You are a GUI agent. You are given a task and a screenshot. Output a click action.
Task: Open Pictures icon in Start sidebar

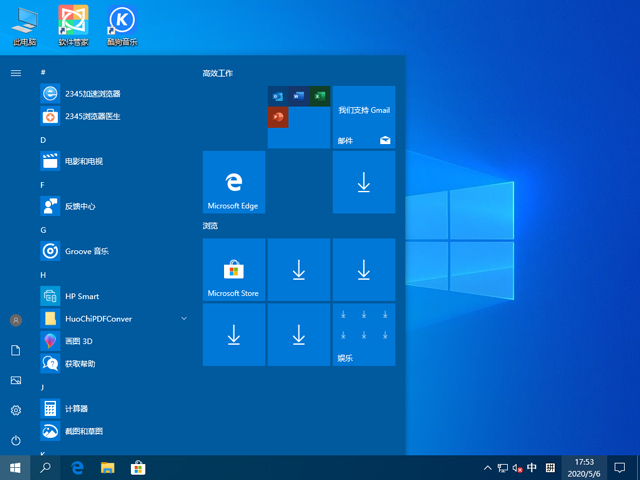click(16, 380)
